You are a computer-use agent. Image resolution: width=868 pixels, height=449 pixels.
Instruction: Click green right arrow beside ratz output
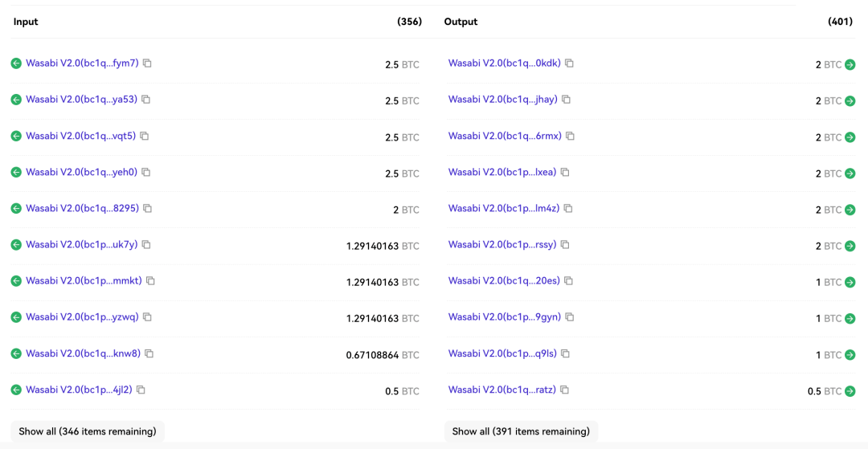coord(850,391)
